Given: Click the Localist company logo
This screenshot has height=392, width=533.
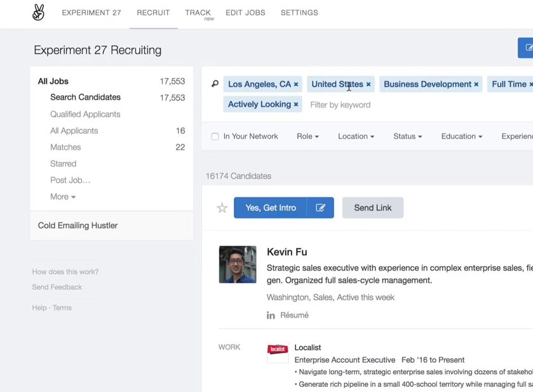Looking at the screenshot, I should pos(278,353).
